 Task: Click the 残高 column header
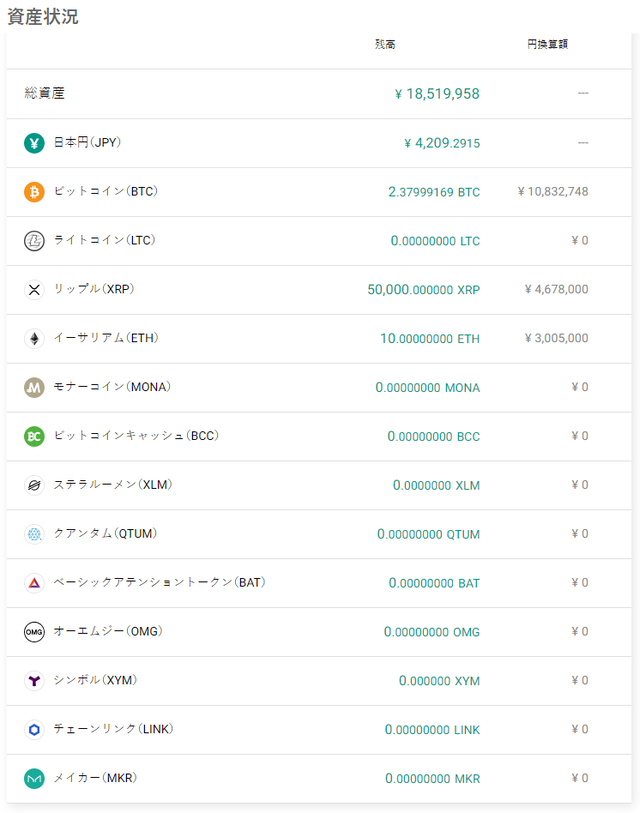click(x=385, y=45)
